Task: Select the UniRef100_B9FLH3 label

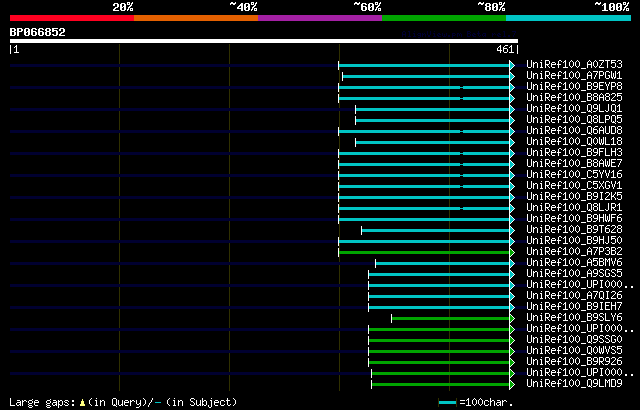Action: click(574, 153)
